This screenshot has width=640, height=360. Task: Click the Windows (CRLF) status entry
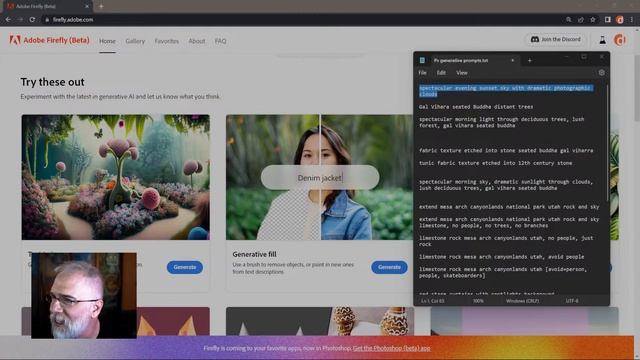coord(522,301)
